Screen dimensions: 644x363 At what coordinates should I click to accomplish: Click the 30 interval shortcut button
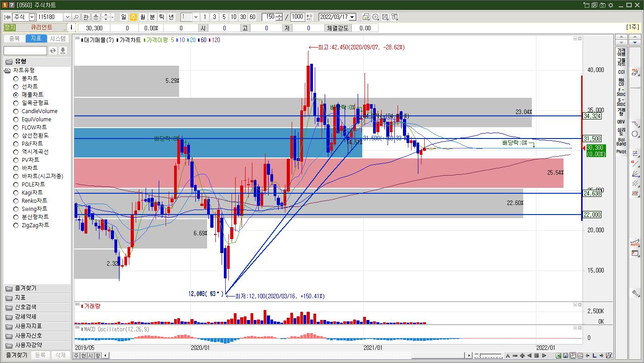pos(243,17)
